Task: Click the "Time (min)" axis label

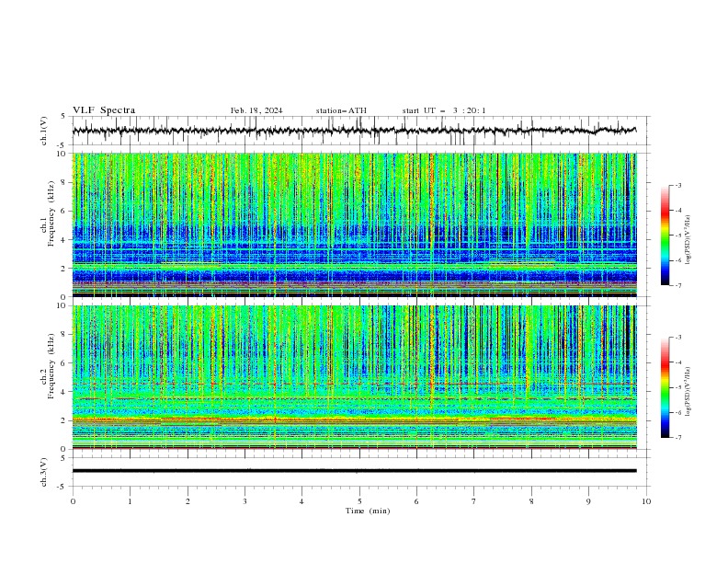Action: [368, 511]
